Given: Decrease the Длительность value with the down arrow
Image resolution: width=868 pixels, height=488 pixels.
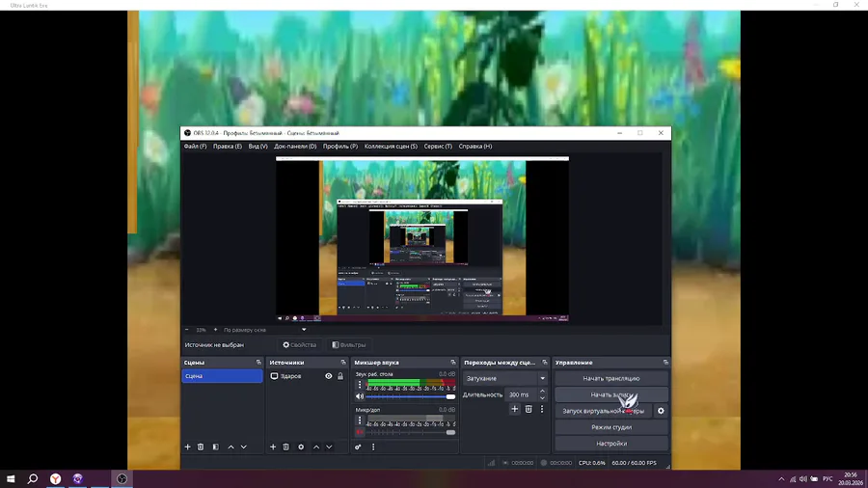Looking at the screenshot, I should tap(542, 398).
